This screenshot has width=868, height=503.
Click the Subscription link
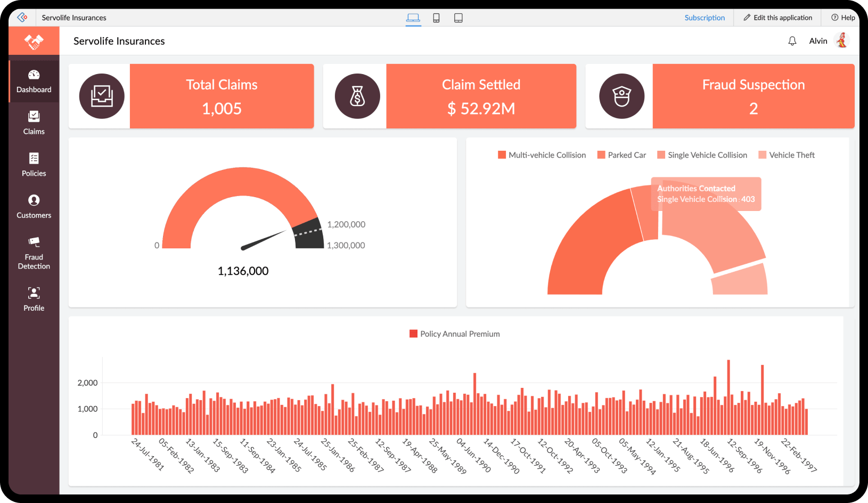(705, 18)
